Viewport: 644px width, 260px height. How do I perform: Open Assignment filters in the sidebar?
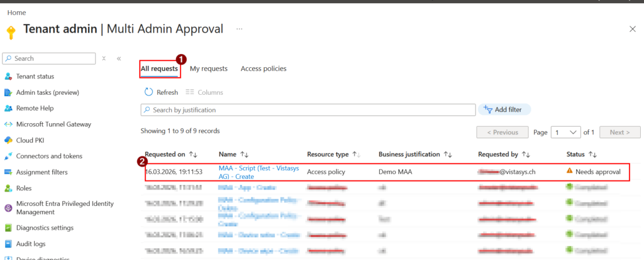(x=42, y=172)
